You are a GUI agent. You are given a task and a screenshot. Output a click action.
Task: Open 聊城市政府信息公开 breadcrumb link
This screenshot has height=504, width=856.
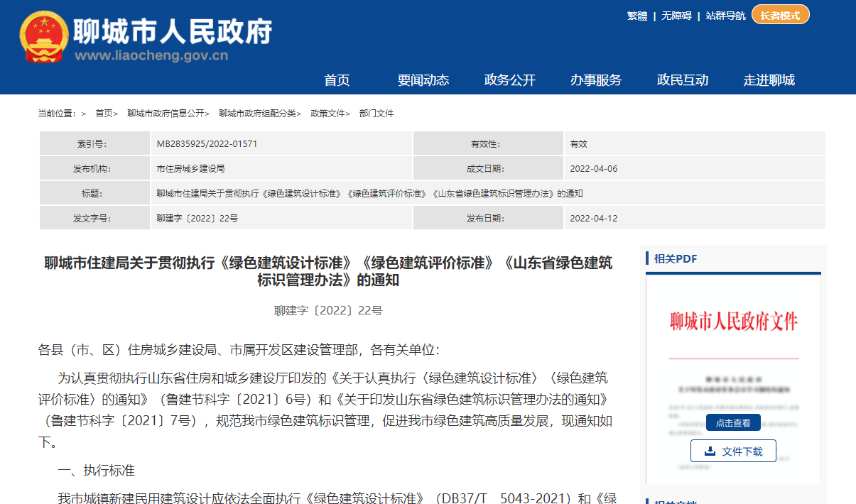point(166,114)
